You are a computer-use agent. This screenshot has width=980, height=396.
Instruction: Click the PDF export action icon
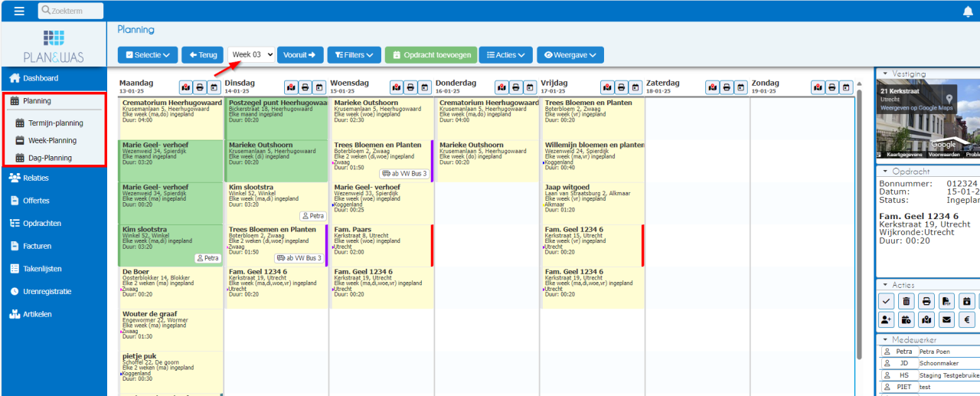(x=946, y=301)
